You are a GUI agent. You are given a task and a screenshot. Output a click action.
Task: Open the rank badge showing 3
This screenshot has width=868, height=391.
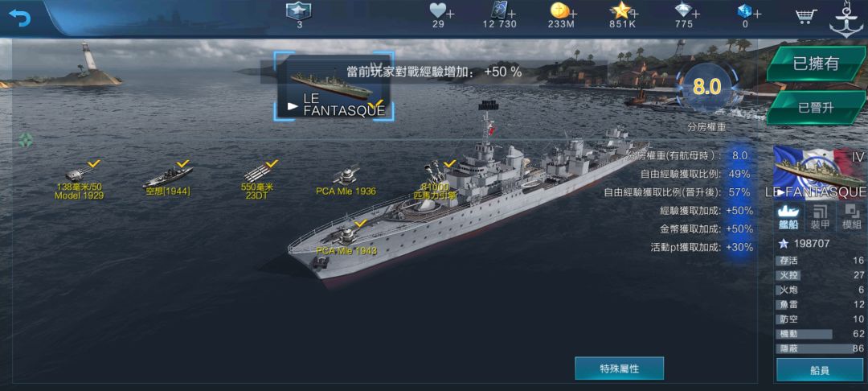click(x=299, y=14)
